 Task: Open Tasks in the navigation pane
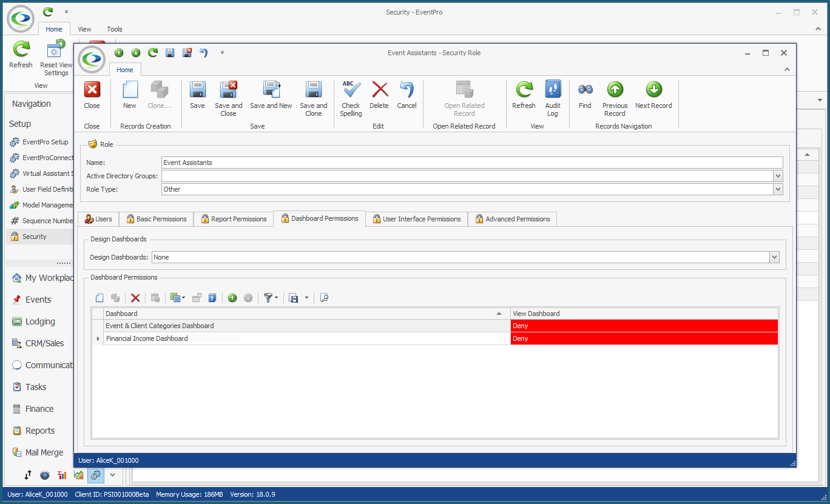(36, 387)
